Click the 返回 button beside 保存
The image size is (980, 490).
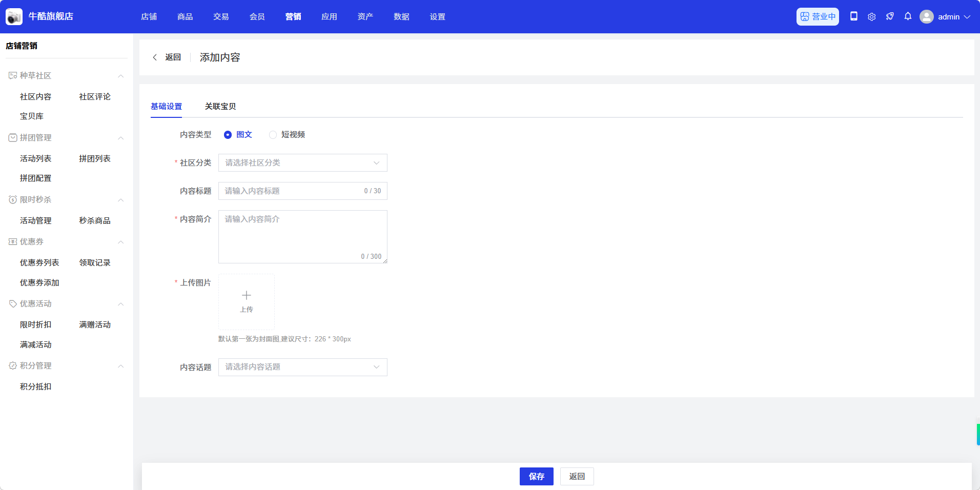(577, 476)
